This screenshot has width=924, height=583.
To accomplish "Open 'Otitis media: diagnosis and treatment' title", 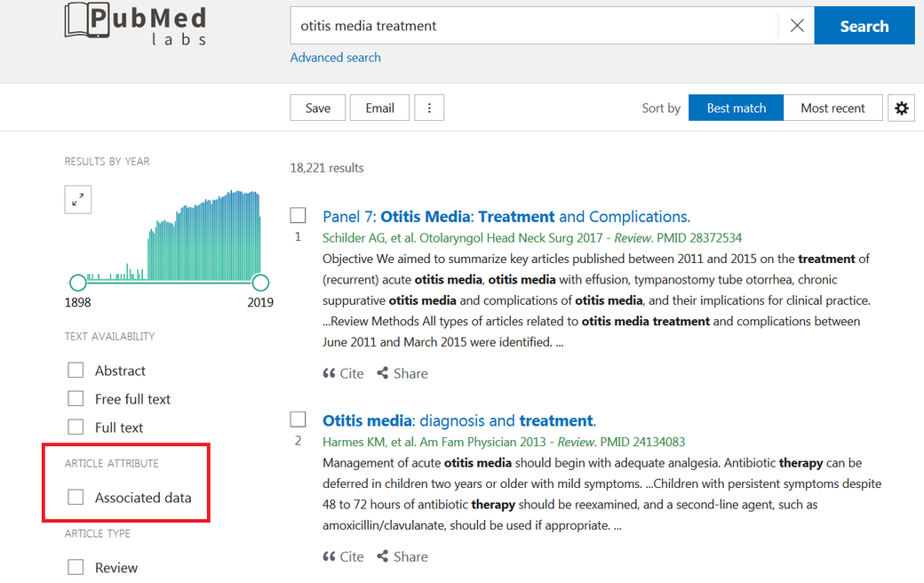I will click(459, 421).
